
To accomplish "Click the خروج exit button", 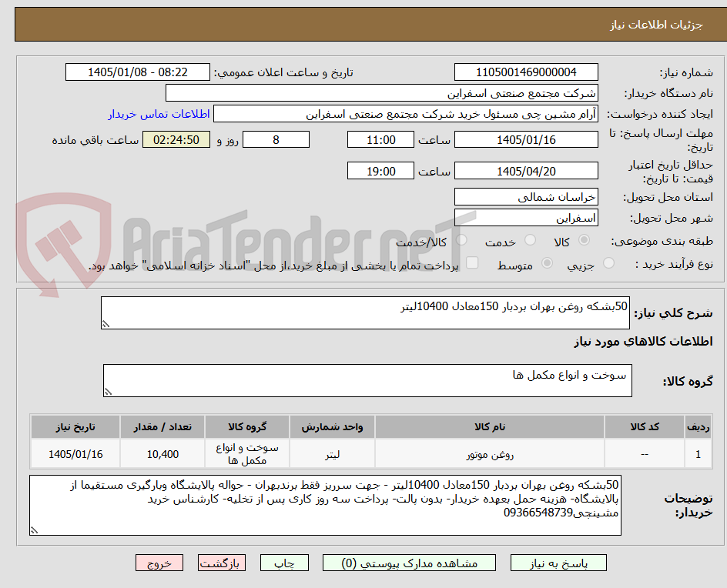I will click(x=159, y=563).
